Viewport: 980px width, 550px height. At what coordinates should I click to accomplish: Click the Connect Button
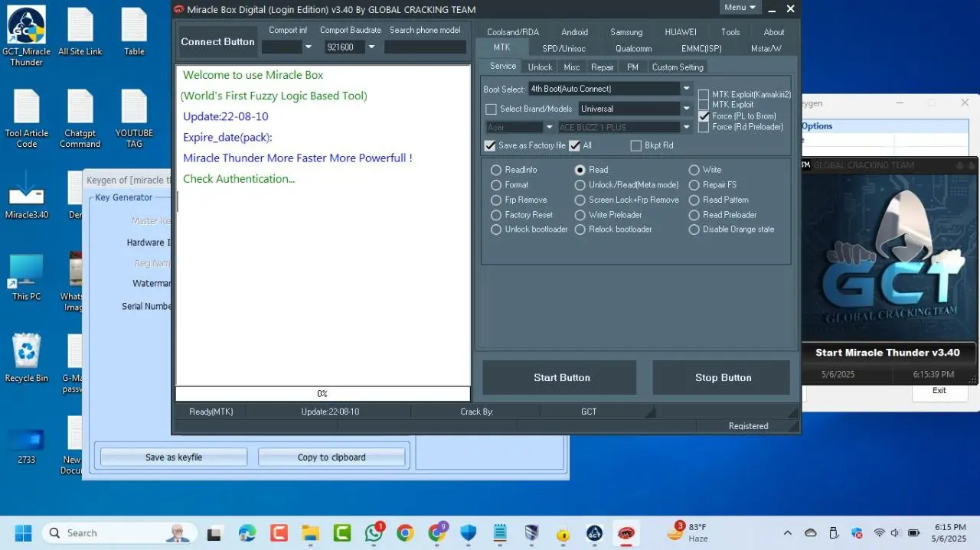point(217,42)
